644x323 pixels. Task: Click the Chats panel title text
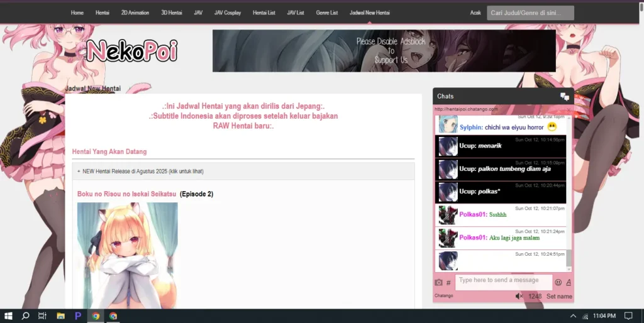tap(445, 96)
